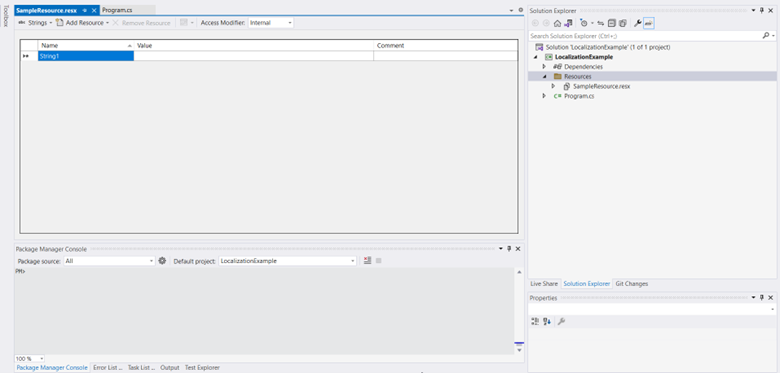This screenshot has width=780, height=373.
Task: Open the Solution Explorer window options dropdown
Action: (x=753, y=10)
